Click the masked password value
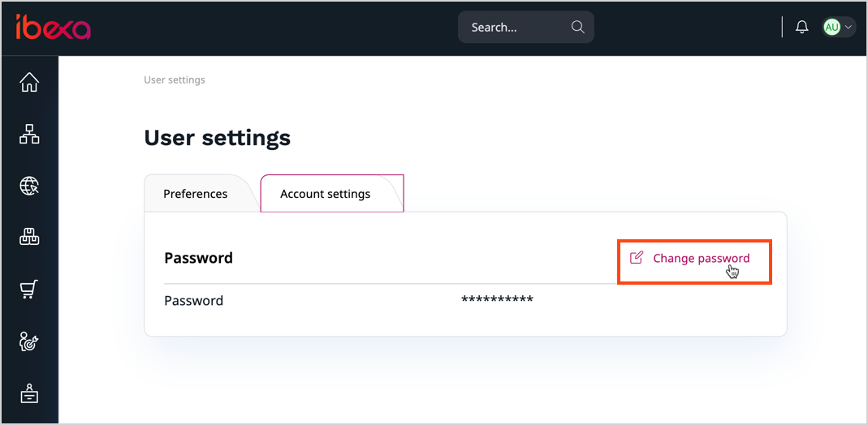 click(x=497, y=301)
